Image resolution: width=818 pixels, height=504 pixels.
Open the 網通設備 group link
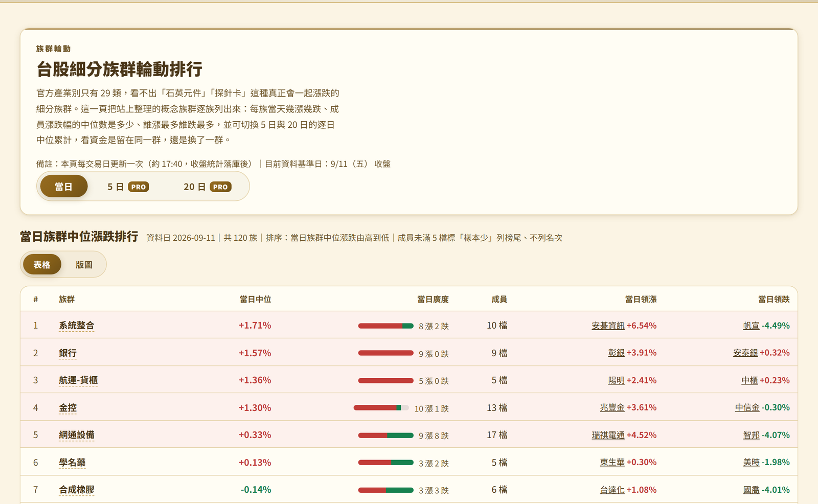tap(76, 435)
